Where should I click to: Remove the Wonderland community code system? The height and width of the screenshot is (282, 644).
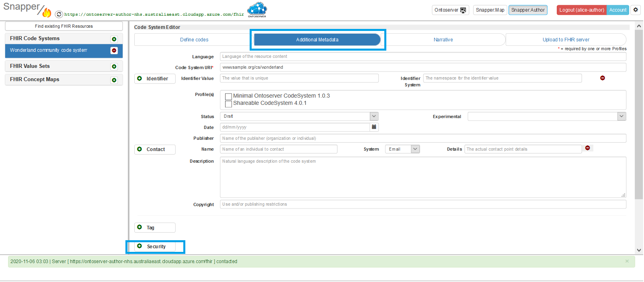click(x=114, y=50)
